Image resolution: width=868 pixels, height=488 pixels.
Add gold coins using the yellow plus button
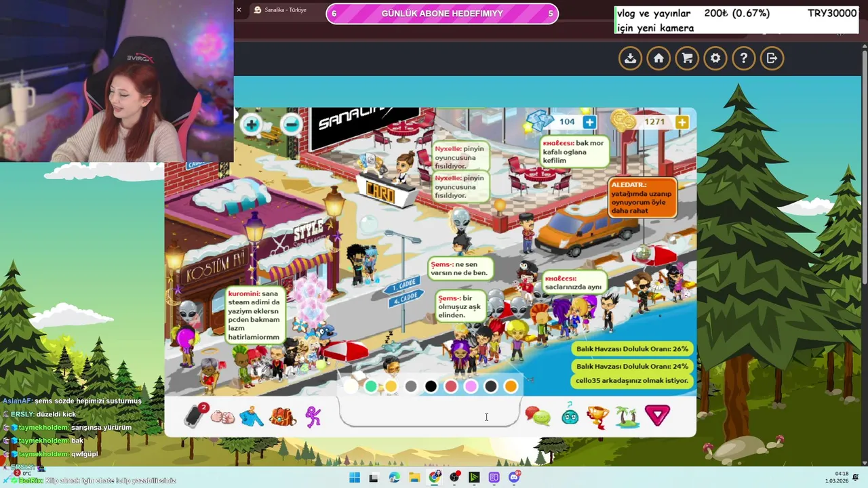click(682, 122)
